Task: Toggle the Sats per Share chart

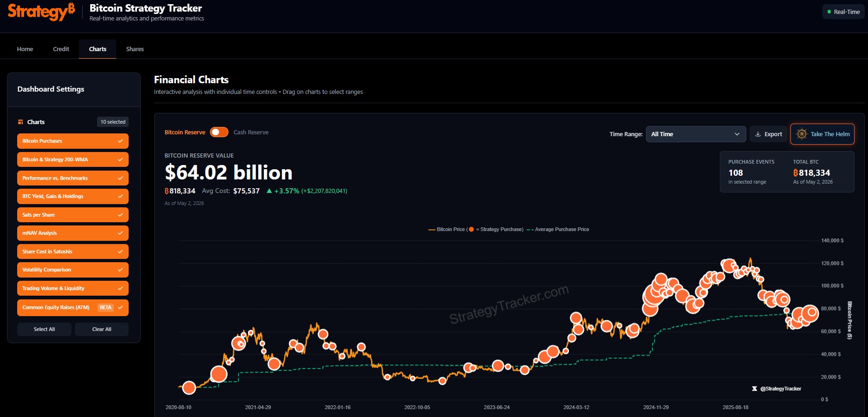Action: (x=73, y=215)
